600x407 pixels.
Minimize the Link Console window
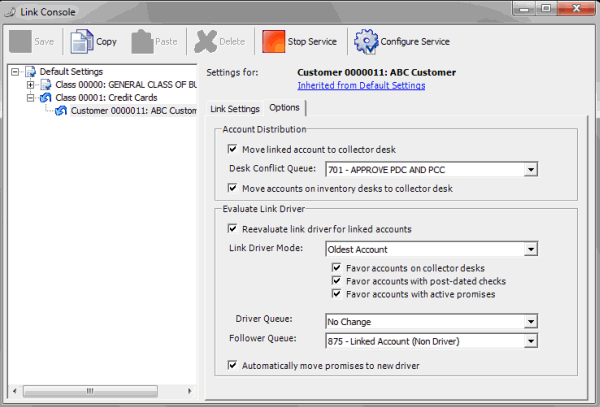(x=524, y=8)
